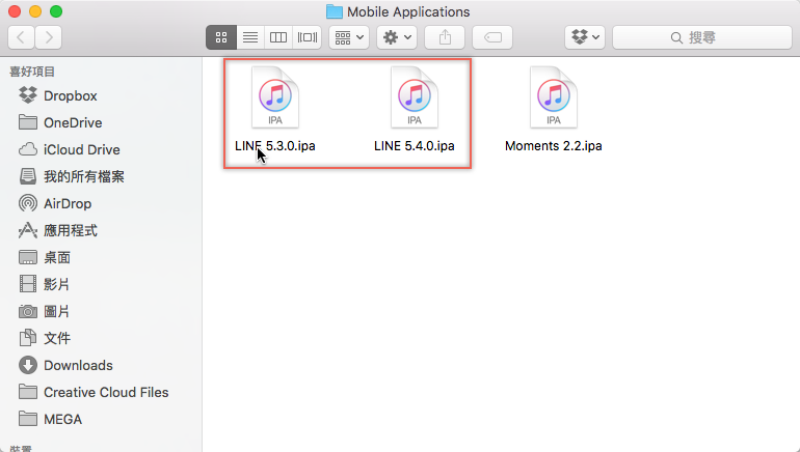Open the Dropbox toolbar dropdown
Viewport: 800px width, 452px height.
click(x=585, y=37)
